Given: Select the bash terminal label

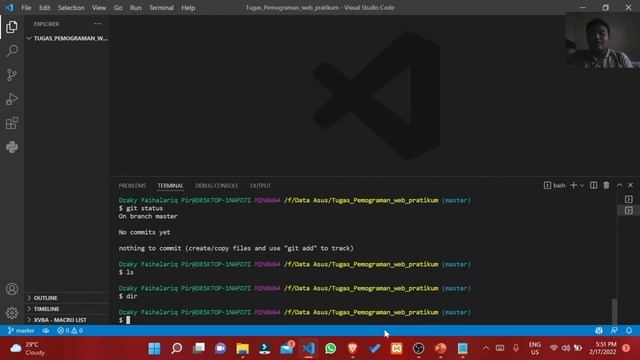Looking at the screenshot, I should (555, 185).
